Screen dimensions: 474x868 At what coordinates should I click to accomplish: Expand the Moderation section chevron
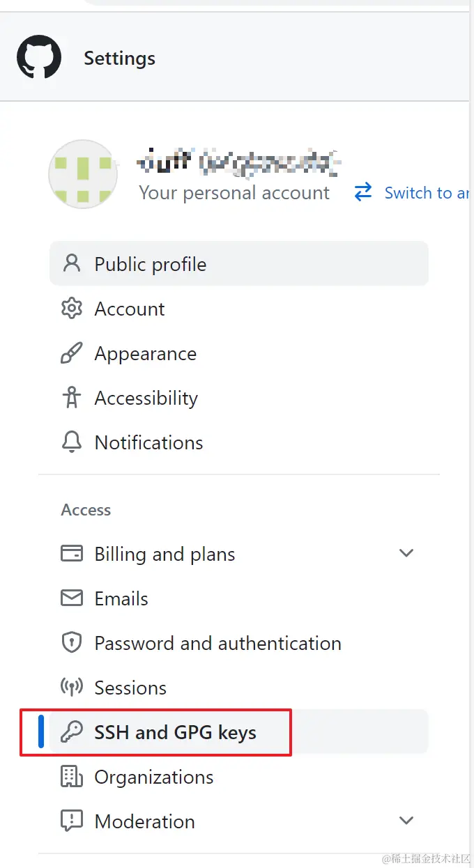406,821
